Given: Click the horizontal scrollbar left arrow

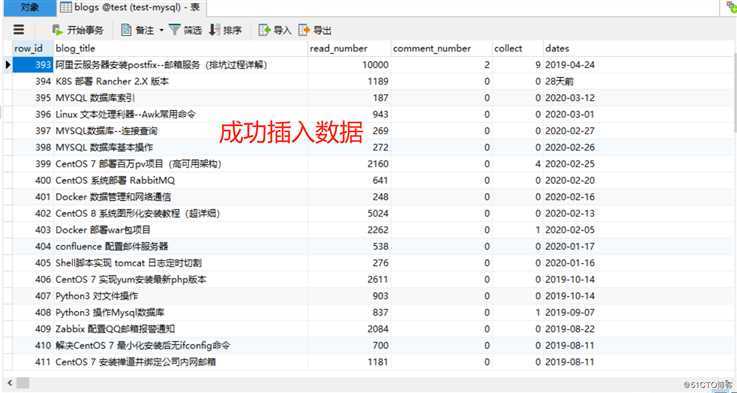Looking at the screenshot, I should point(9,383).
